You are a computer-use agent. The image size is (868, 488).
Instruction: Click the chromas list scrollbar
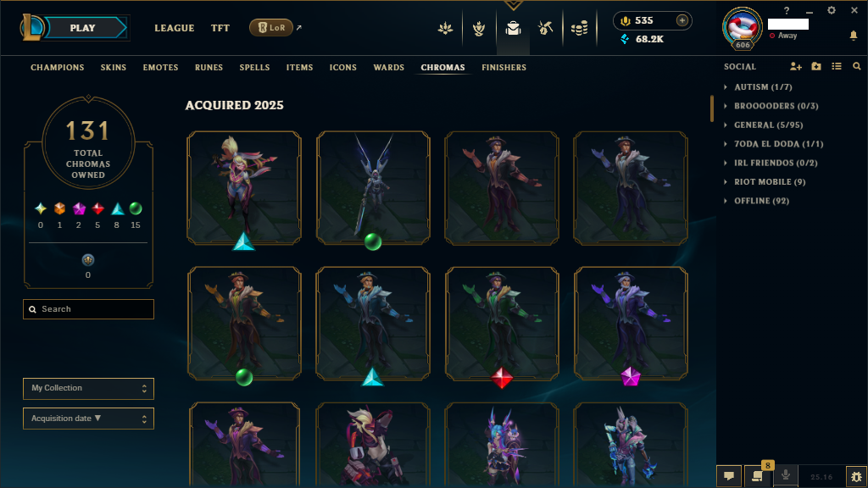(x=712, y=108)
